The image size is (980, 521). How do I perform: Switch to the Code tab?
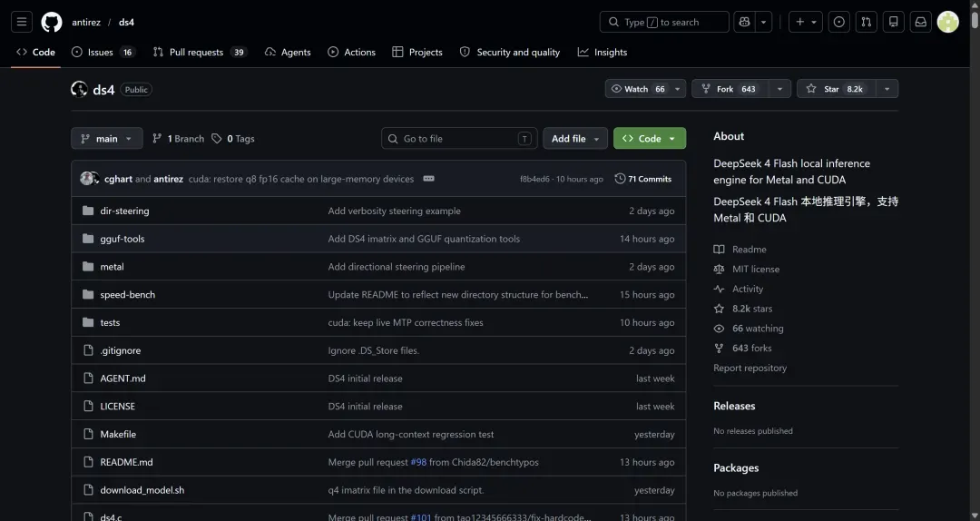[x=35, y=52]
